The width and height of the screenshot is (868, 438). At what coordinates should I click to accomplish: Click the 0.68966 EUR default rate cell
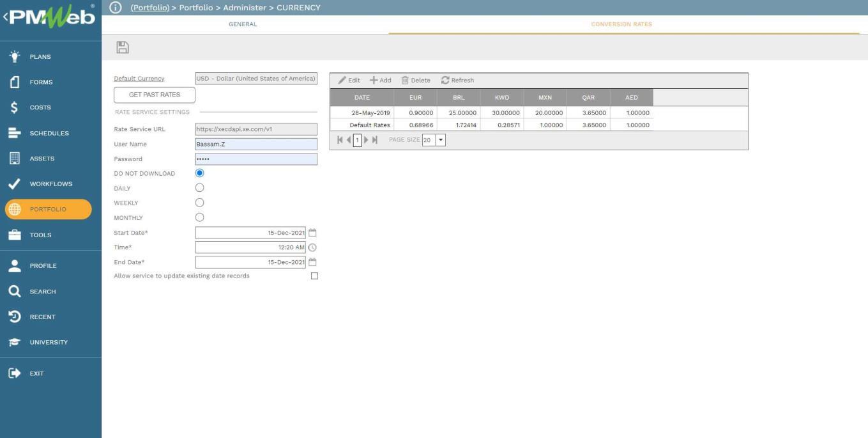(x=415, y=125)
